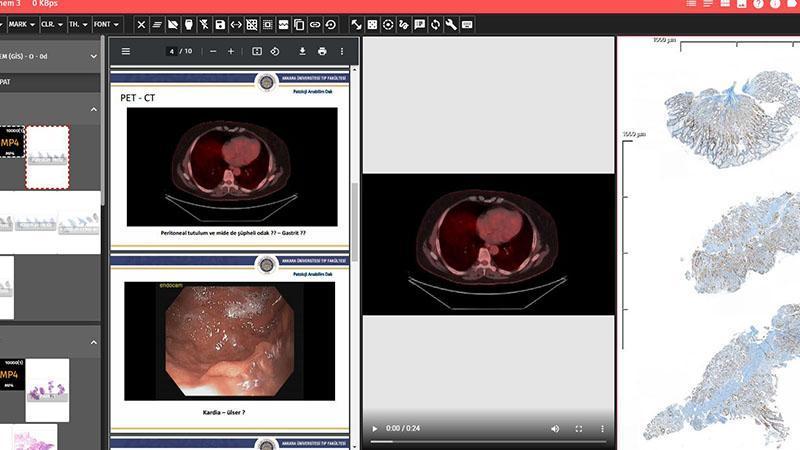The width and height of the screenshot is (800, 450).
Task: Open the MARK dropdown menu
Action: point(23,24)
